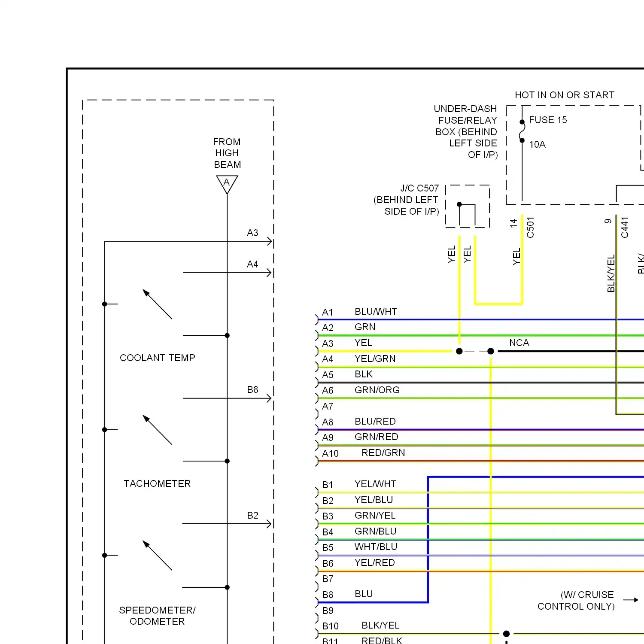This screenshot has width=644, height=644.
Task: Click the FUSE 15 label
Action: pyautogui.click(x=548, y=120)
